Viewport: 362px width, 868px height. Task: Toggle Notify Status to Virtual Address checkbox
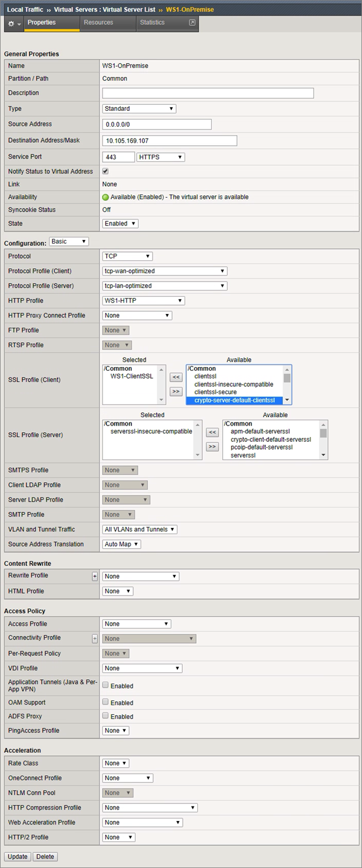(x=106, y=171)
